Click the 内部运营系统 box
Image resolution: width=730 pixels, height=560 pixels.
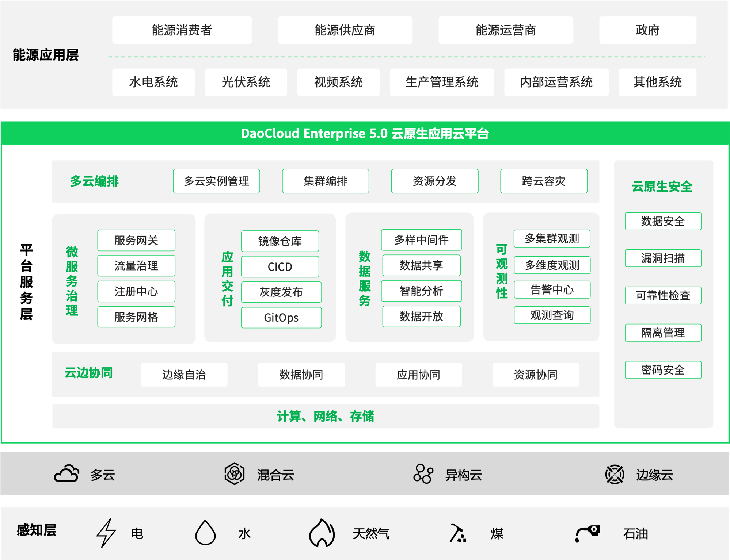[556, 82]
